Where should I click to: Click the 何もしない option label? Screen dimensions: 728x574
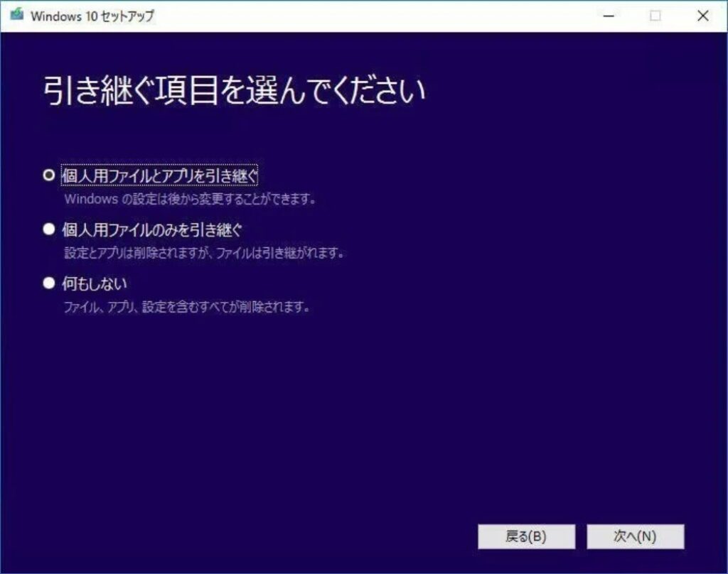click(95, 283)
